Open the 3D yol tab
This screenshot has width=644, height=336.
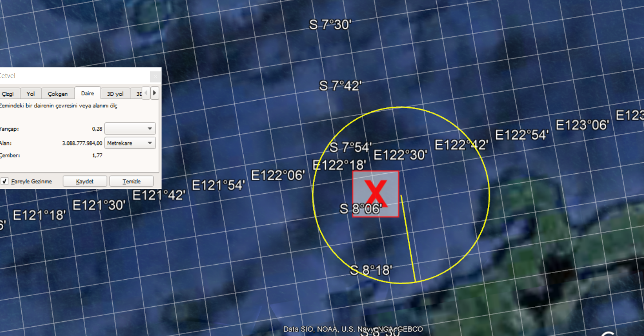pos(115,94)
